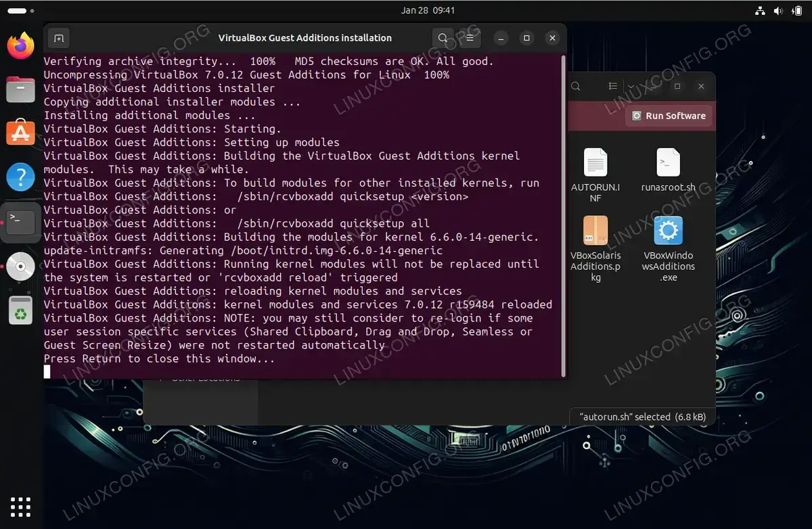Click the "autorun.sh" selected status text
812x529 pixels.
click(643, 417)
